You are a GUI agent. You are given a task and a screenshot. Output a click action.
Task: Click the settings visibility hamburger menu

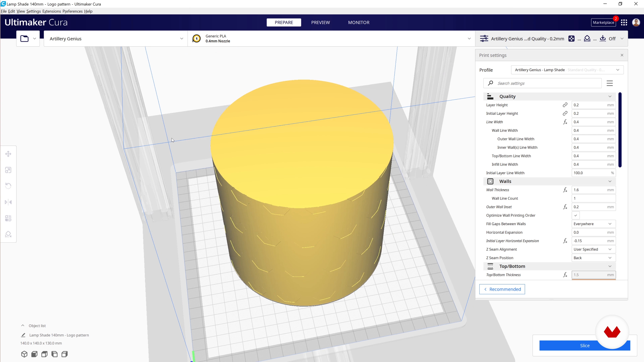(x=610, y=83)
